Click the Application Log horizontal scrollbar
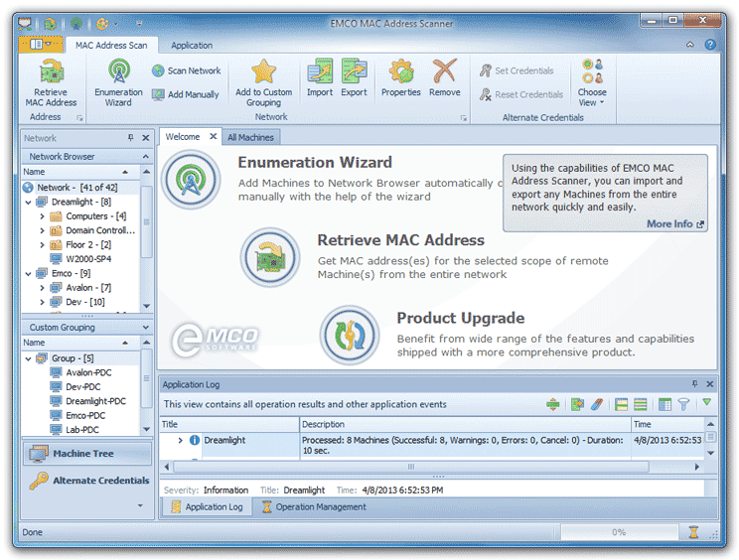The width and height of the screenshot is (739, 560). click(x=411, y=467)
